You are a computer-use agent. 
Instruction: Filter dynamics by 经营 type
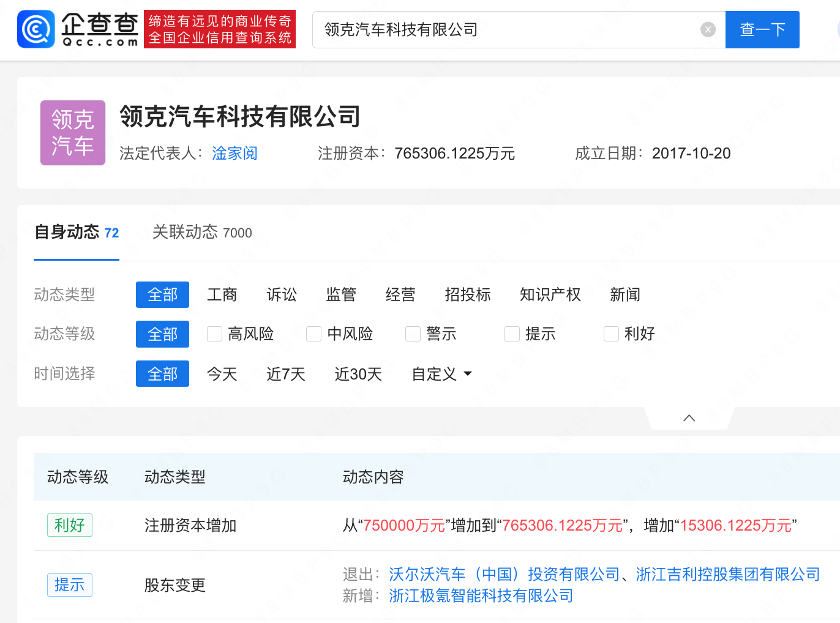(x=400, y=295)
